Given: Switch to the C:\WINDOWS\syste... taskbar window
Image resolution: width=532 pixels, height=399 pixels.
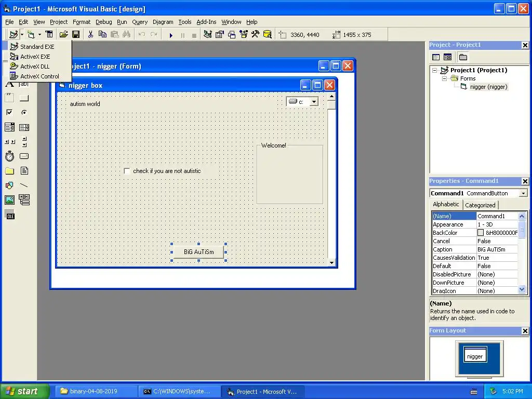Looking at the screenshot, I should coord(179,391).
